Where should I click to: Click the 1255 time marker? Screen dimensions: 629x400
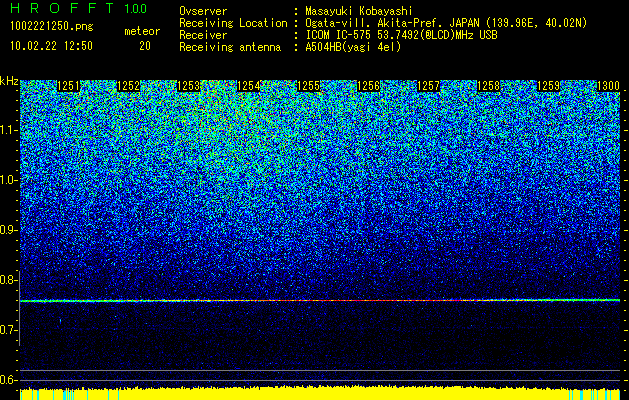click(308, 86)
